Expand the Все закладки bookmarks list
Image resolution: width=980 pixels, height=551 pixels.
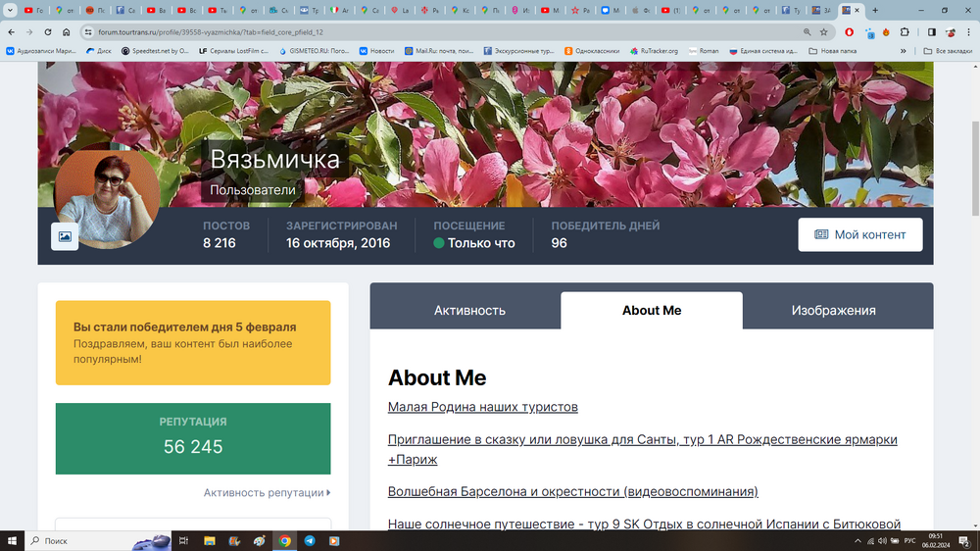coord(949,50)
